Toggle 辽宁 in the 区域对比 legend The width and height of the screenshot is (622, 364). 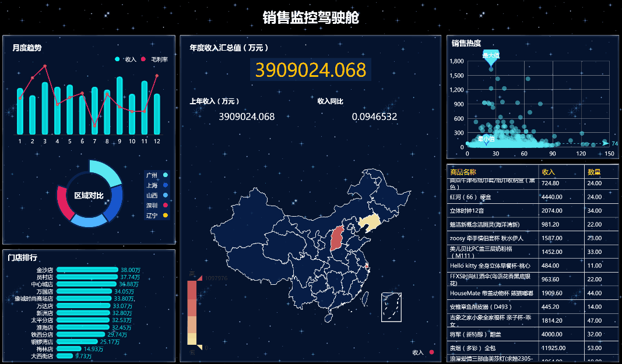click(x=166, y=215)
